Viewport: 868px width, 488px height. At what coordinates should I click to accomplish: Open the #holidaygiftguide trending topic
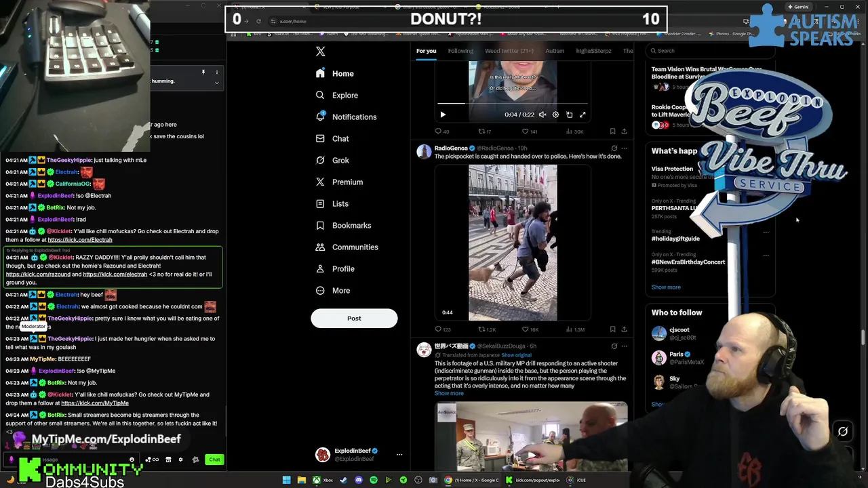[675, 239]
